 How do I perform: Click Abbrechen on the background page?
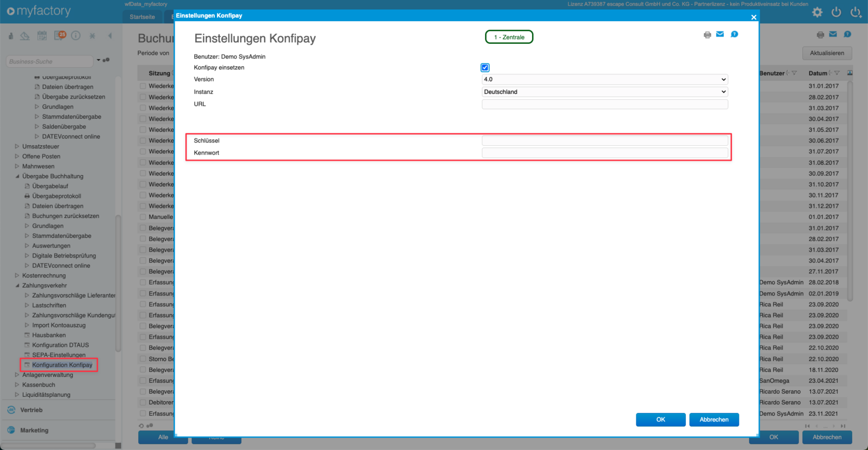(827, 437)
